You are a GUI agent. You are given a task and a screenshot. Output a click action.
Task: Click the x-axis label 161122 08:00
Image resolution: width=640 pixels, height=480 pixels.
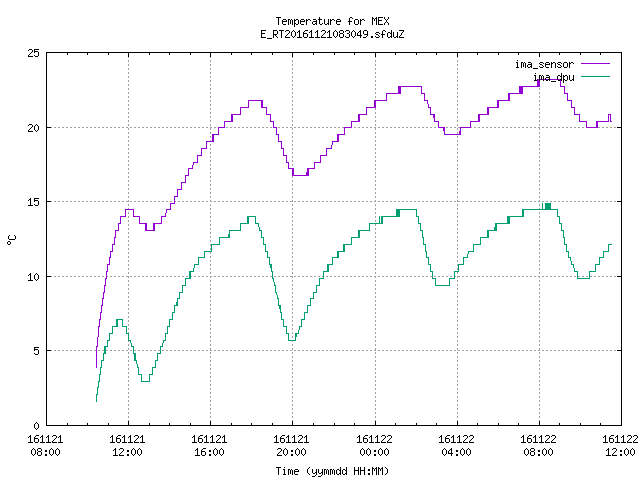pyautogui.click(x=538, y=446)
